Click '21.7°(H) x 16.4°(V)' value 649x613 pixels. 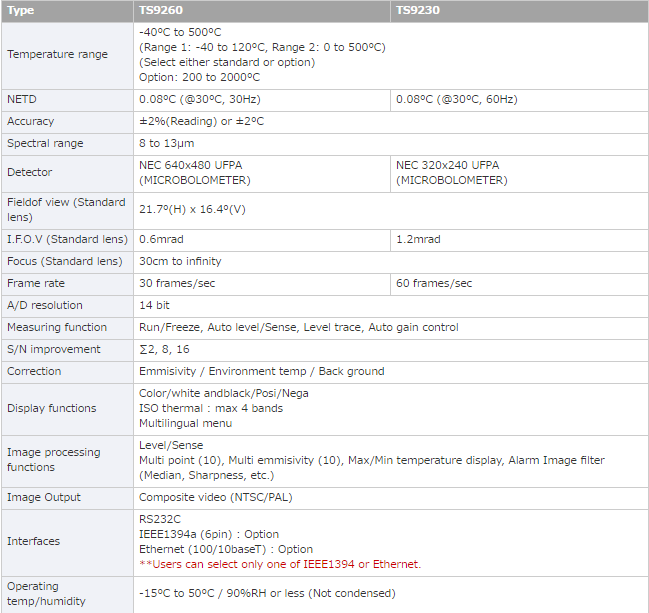pyautogui.click(x=192, y=209)
